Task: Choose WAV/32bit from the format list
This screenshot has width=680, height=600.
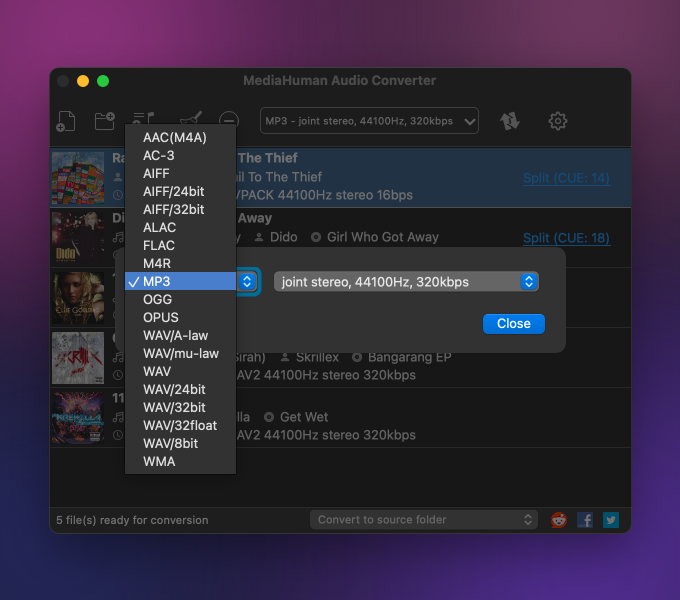Action: (x=180, y=408)
